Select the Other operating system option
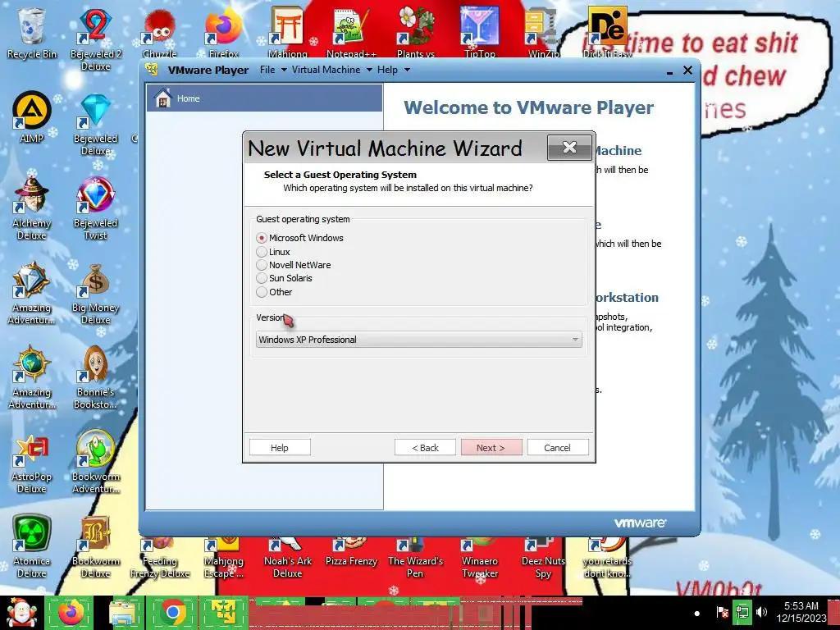Viewport: 840px width, 630px height. tap(262, 292)
